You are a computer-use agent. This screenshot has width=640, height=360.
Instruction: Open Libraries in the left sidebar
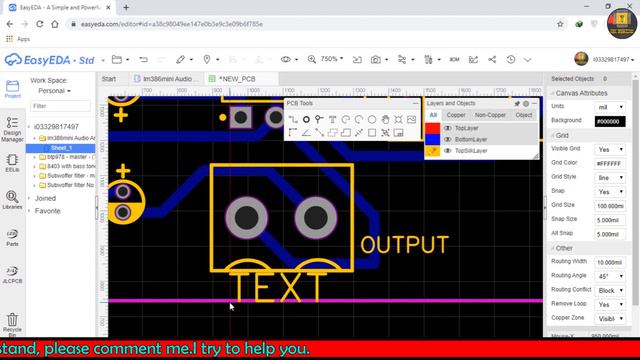[12, 200]
